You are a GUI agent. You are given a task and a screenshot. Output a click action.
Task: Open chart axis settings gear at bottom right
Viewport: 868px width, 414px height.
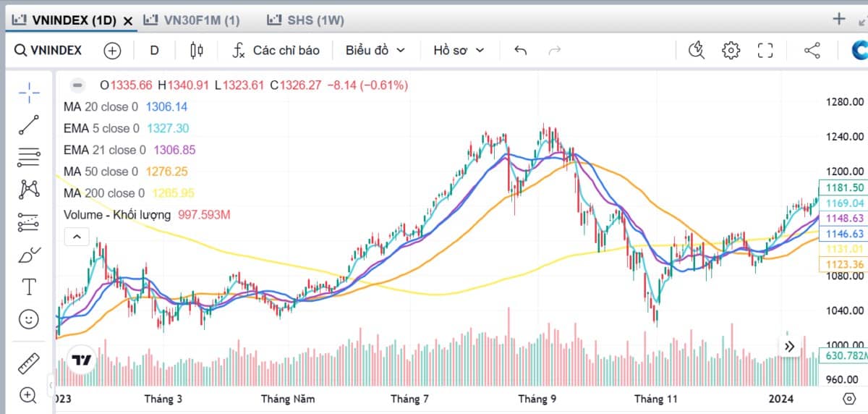(849, 398)
